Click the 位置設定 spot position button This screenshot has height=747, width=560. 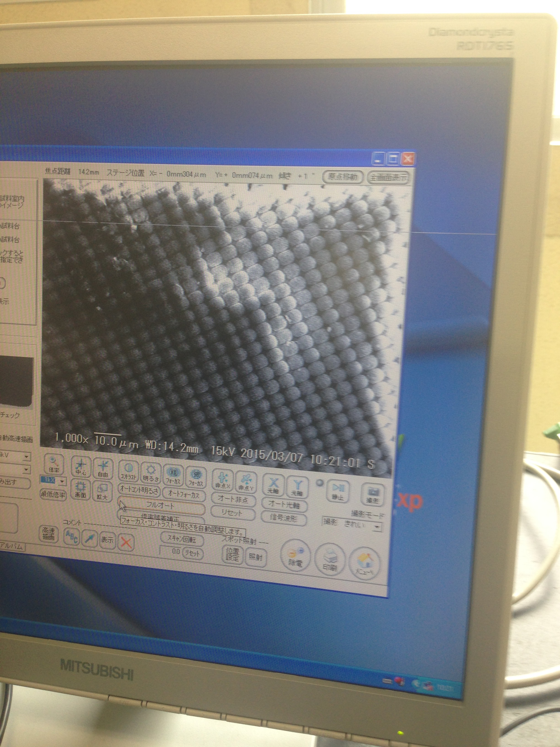(232, 555)
